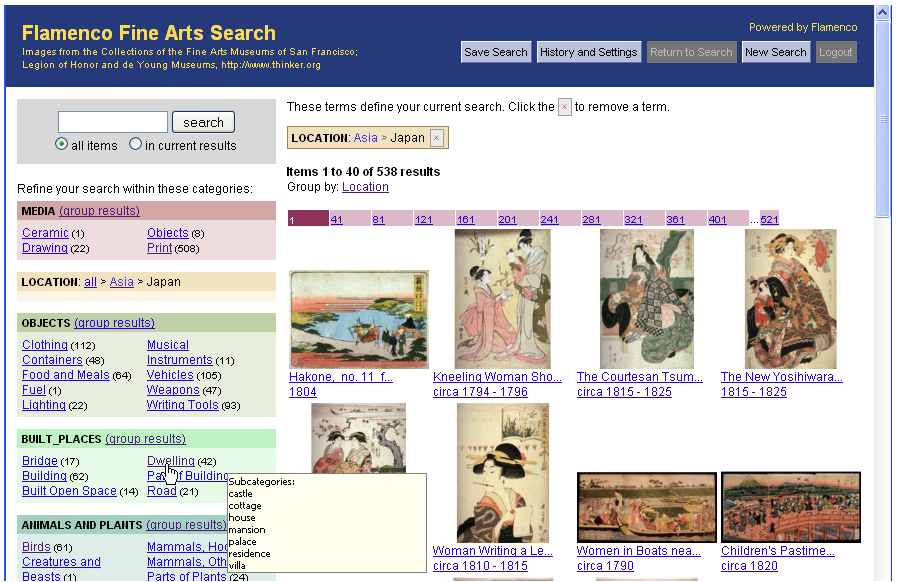This screenshot has height=582, width=897.
Task: Filter by Lighting objects
Action: click(x=43, y=405)
